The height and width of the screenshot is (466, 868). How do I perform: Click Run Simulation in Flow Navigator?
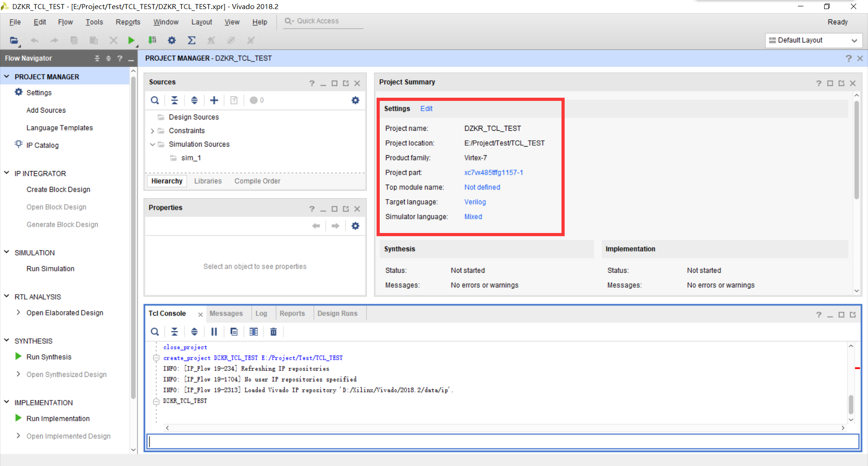[x=50, y=269]
